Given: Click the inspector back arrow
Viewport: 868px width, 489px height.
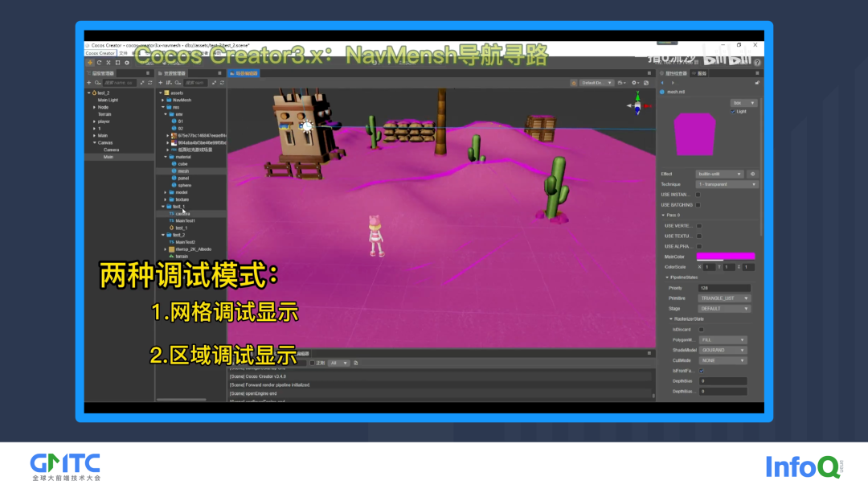Looking at the screenshot, I should (662, 82).
